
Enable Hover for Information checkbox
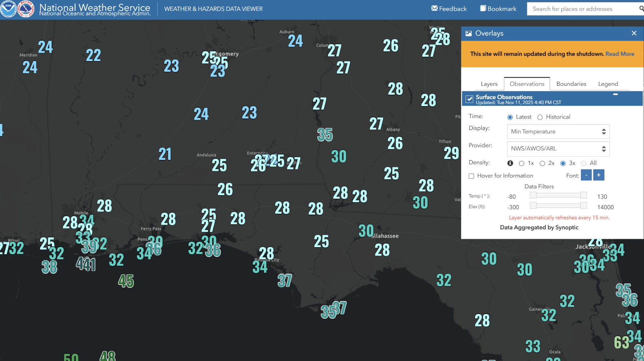pyautogui.click(x=471, y=176)
